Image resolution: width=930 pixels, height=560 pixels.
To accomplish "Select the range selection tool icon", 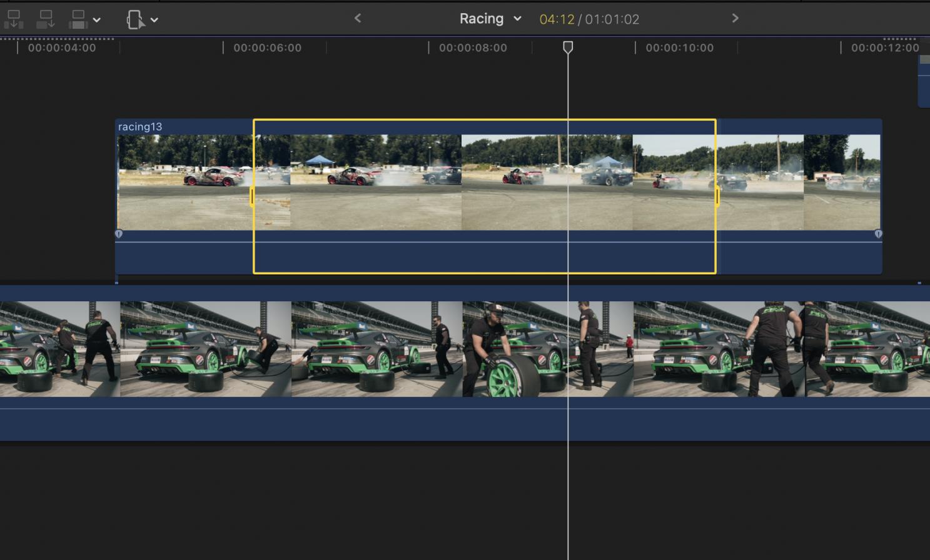I will (135, 19).
